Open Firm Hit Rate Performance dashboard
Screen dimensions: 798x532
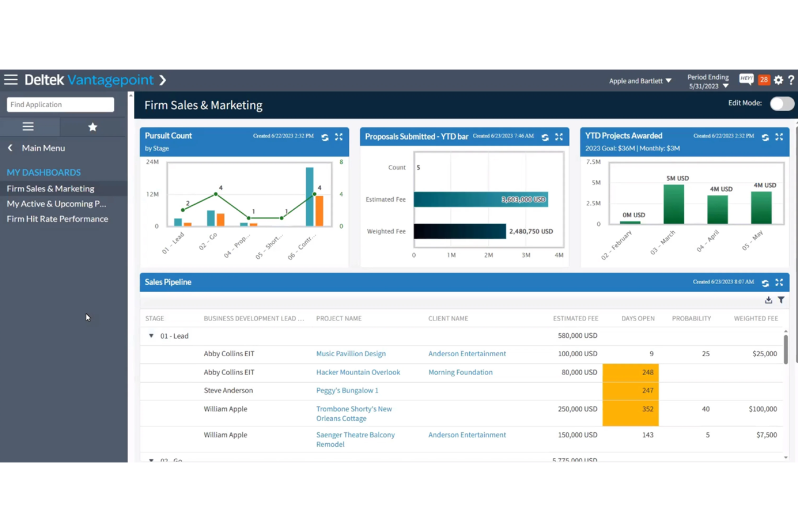tap(57, 219)
